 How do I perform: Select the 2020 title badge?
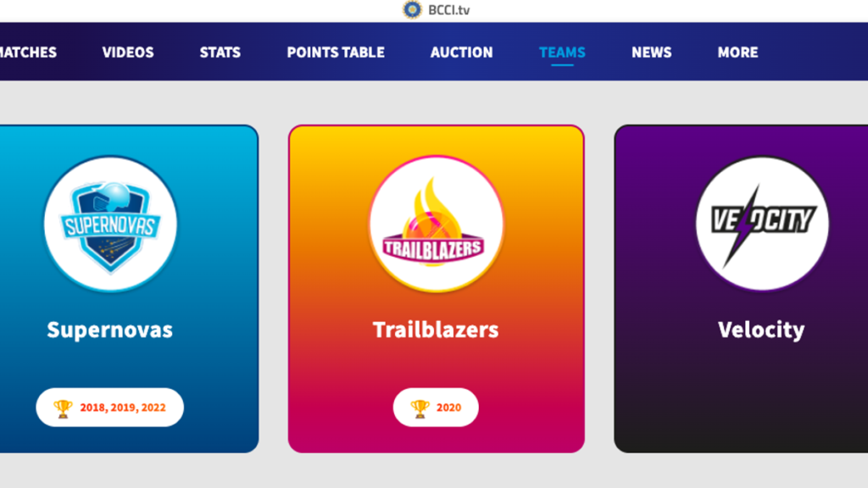tap(436, 408)
